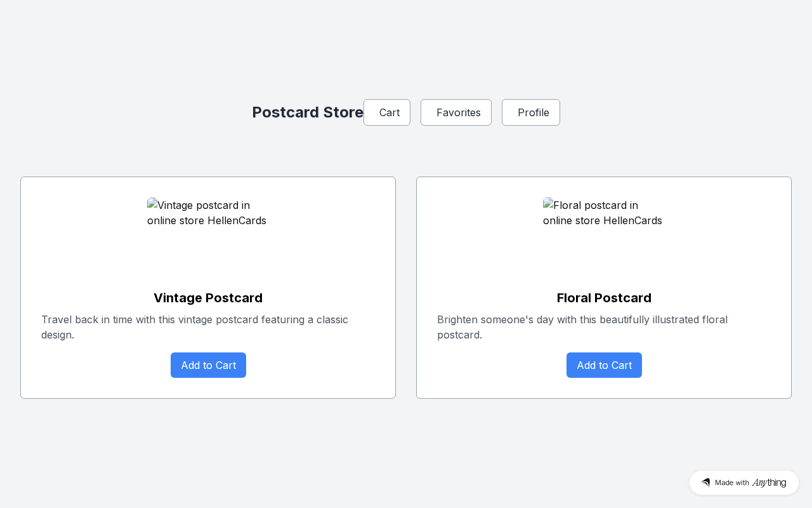812x508 pixels.
Task: Select the Vintage postcard image placeholder
Action: (x=208, y=238)
